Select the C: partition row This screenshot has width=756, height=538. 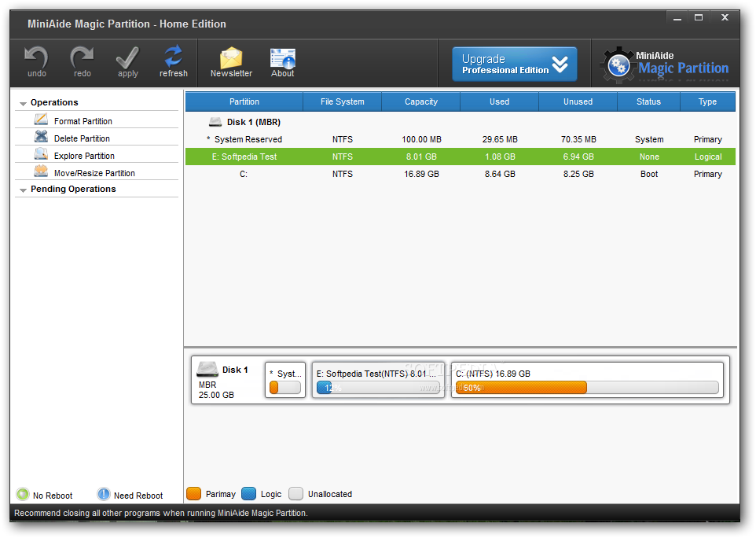pyautogui.click(x=461, y=174)
